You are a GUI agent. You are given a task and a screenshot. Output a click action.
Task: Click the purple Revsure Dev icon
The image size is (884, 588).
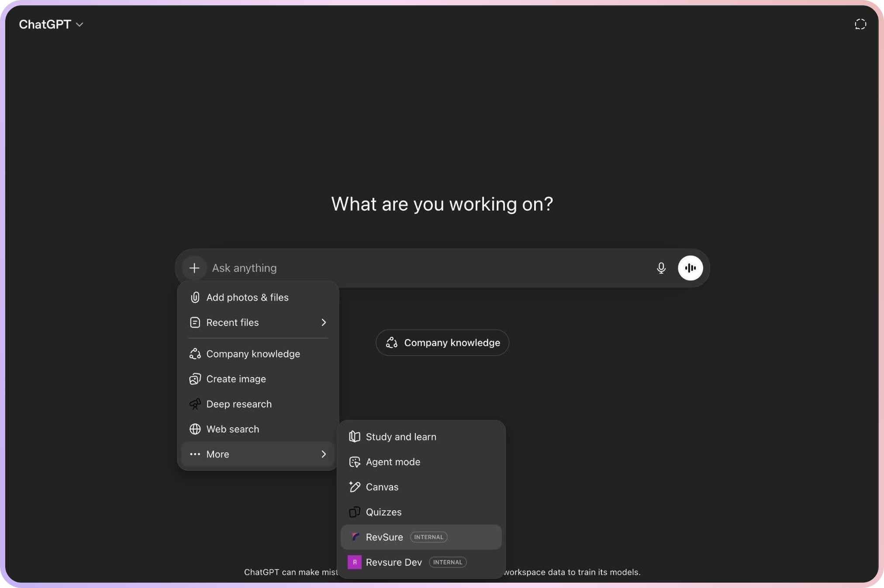click(x=354, y=562)
